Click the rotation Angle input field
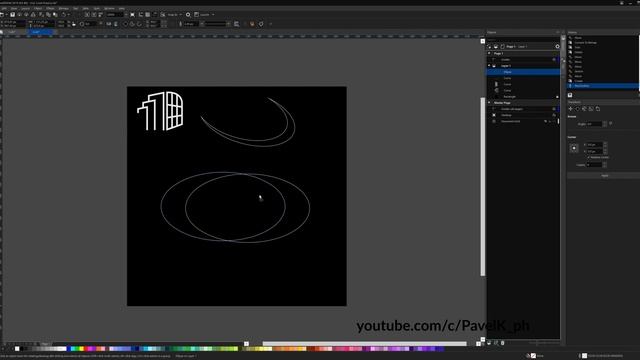The width and height of the screenshot is (640, 360). pyautogui.click(x=594, y=124)
